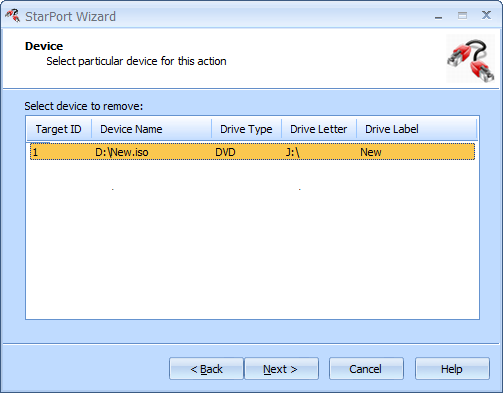The image size is (503, 393).
Task: Minimize the StarPort Wizard window
Action: tap(439, 16)
